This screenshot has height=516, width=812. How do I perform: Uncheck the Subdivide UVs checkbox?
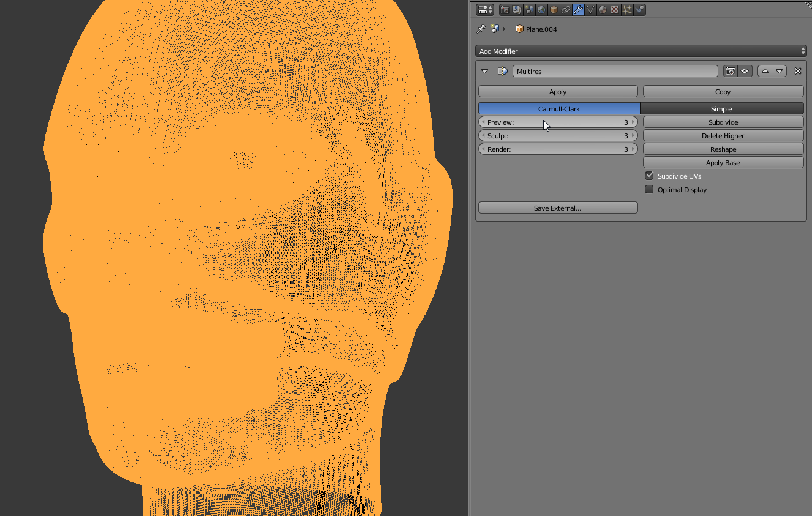(649, 176)
